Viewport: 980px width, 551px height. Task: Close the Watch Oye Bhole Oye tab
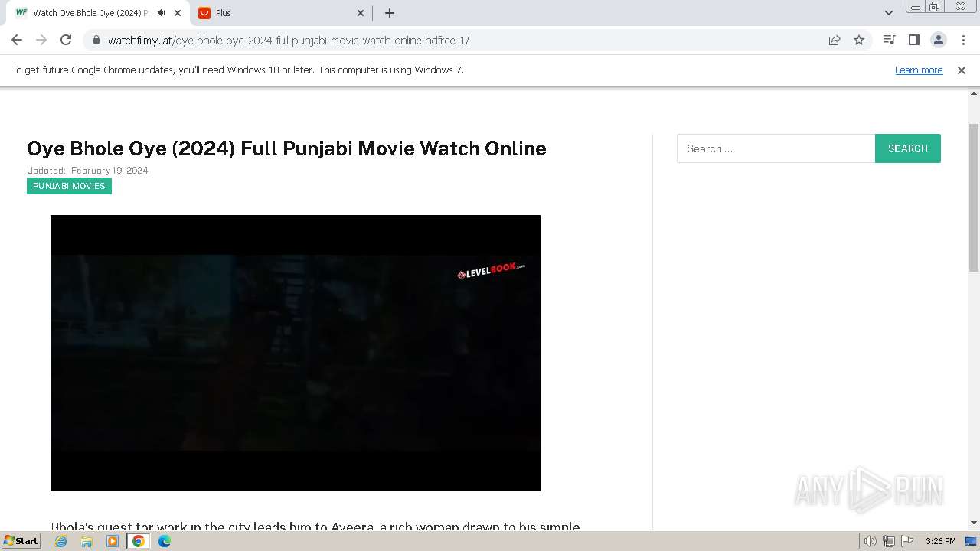pos(178,13)
